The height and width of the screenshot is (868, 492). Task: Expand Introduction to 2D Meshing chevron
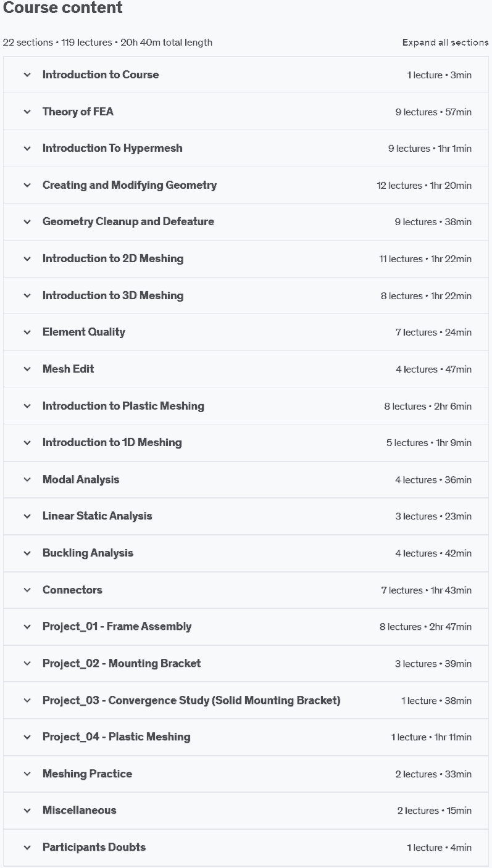click(x=27, y=258)
